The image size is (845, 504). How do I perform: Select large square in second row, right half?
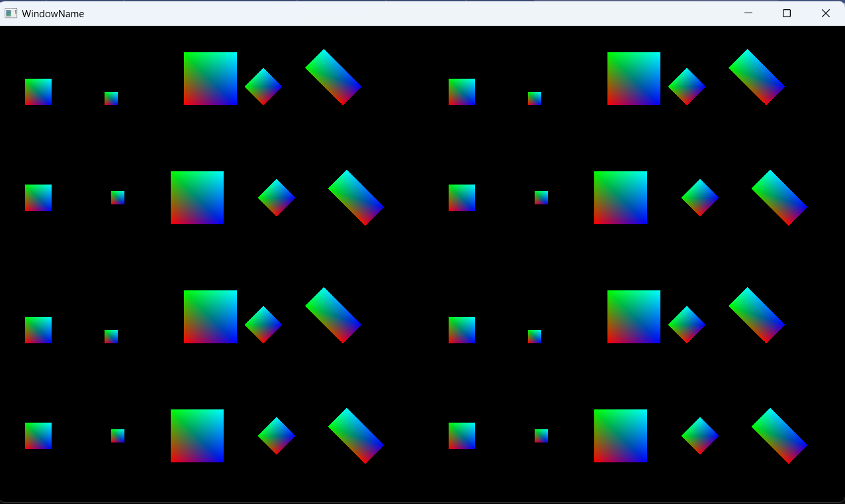click(x=621, y=198)
